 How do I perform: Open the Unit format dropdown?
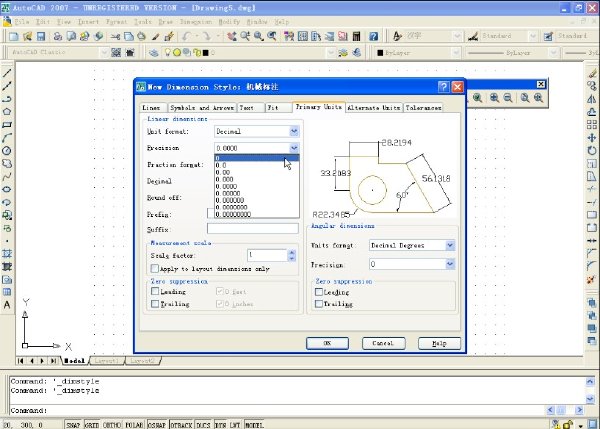tap(293, 131)
